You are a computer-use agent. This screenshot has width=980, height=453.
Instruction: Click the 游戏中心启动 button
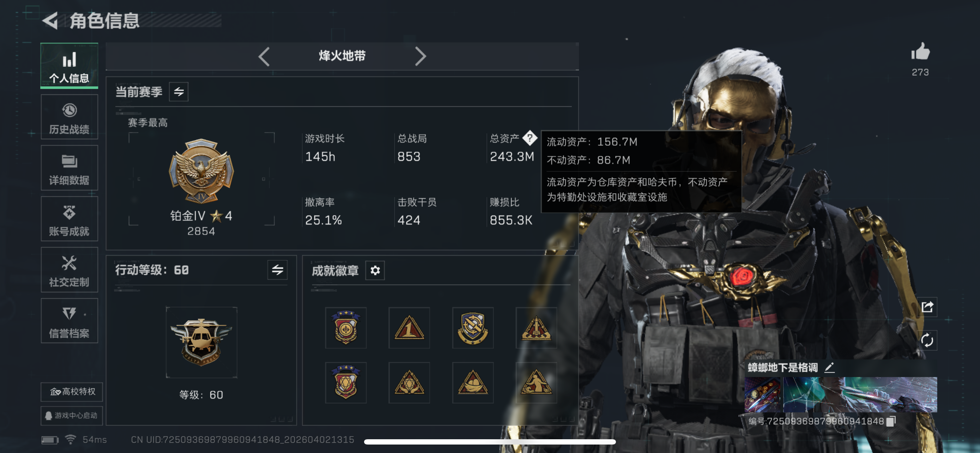(x=72, y=416)
